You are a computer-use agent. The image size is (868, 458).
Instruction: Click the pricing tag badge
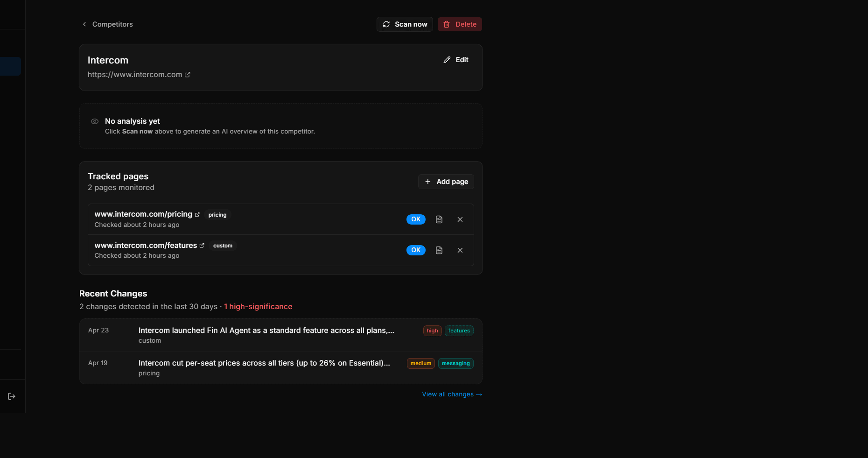coord(217,215)
